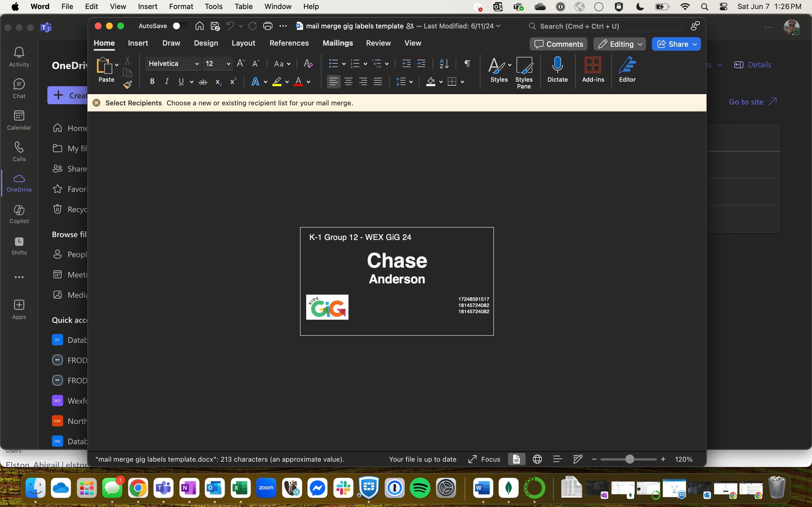Switch to the Mailings tab
Viewport: 812px width, 507px height.
click(x=337, y=43)
